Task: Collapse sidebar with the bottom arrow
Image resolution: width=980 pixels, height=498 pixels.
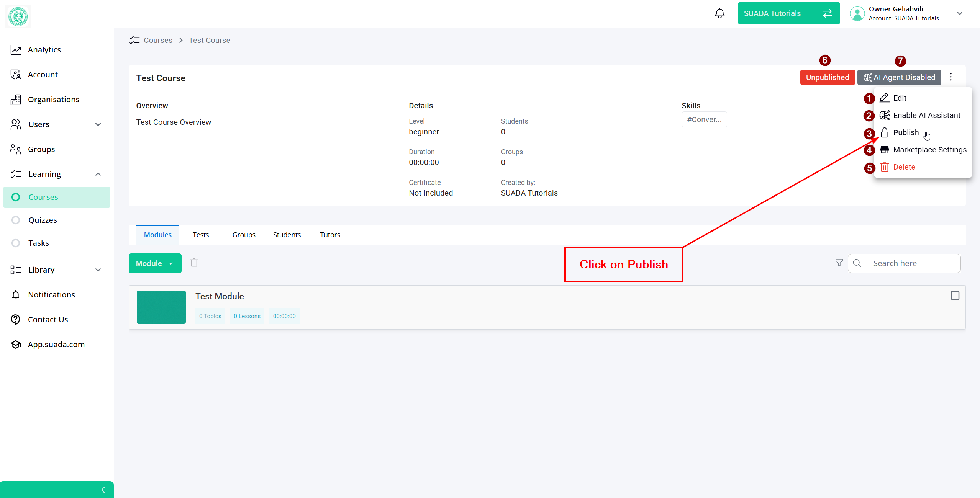Action: [105, 490]
